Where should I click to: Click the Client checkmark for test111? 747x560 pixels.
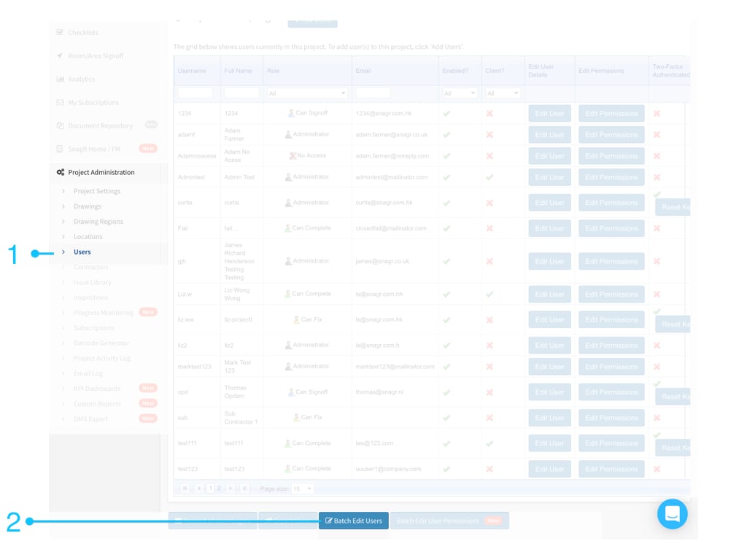pyautogui.click(x=489, y=443)
